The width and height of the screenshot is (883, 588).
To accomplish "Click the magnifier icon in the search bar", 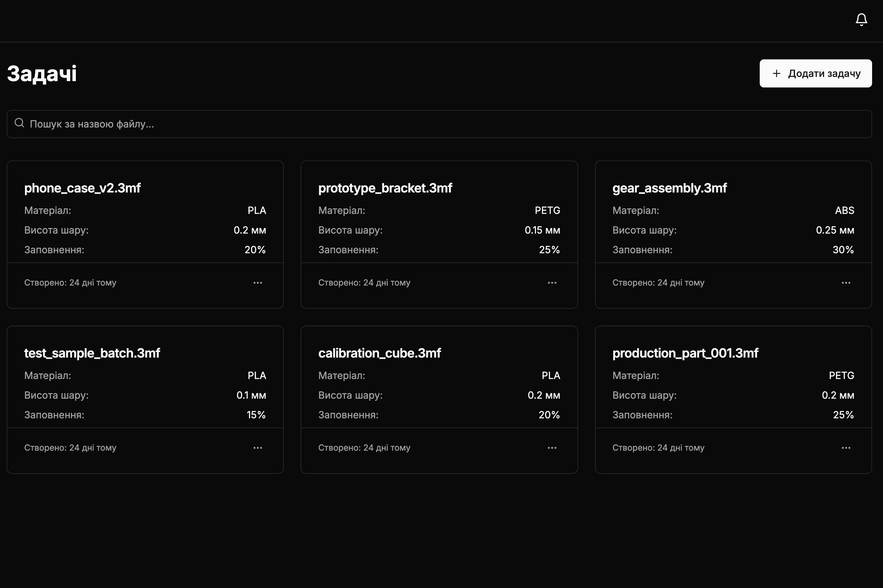I will coord(19,123).
